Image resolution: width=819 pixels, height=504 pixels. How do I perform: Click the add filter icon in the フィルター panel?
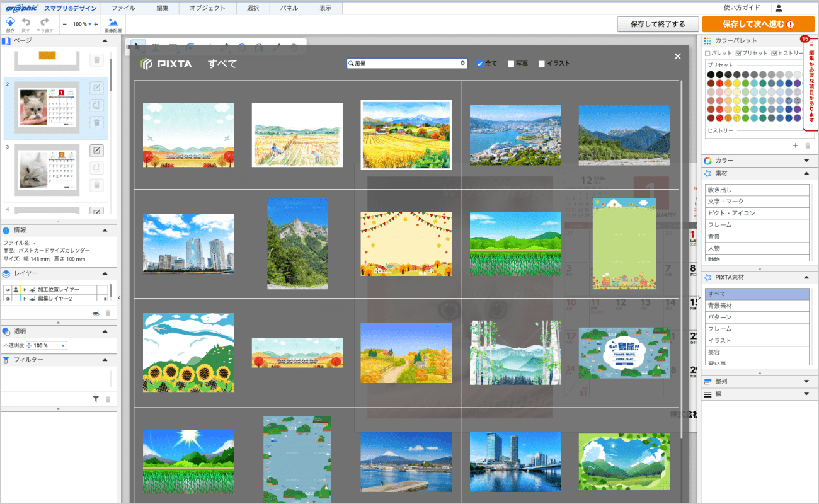click(x=96, y=399)
